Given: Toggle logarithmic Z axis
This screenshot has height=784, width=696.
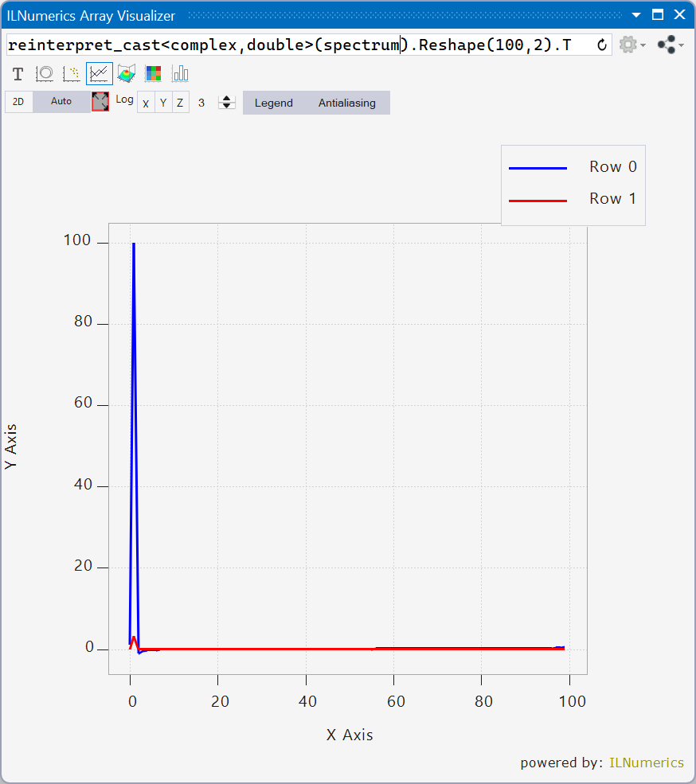Looking at the screenshot, I should (180, 103).
